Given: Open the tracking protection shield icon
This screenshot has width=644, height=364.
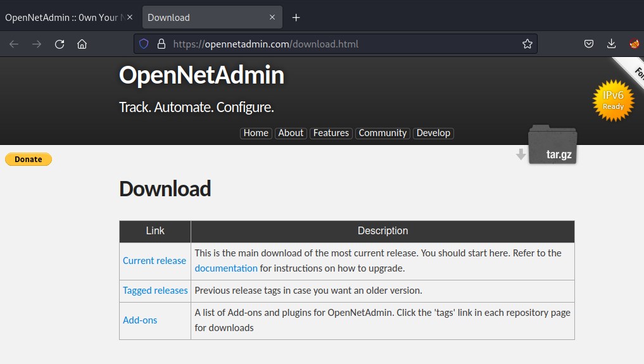Looking at the screenshot, I should coord(144,44).
